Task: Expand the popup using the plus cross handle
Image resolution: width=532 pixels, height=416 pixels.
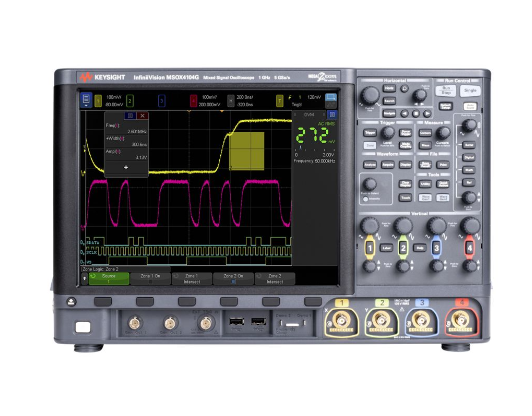Action: pyautogui.click(x=126, y=167)
